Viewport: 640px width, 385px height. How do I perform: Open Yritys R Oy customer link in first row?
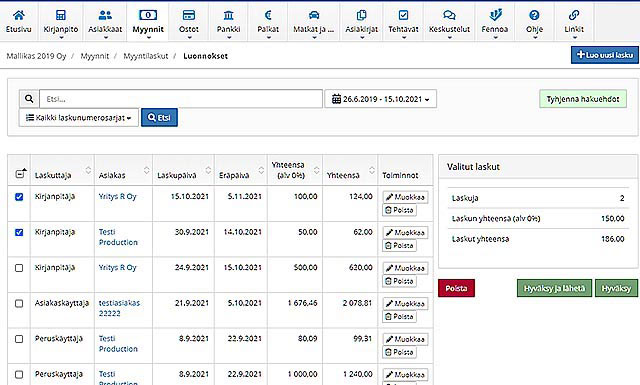(118, 196)
